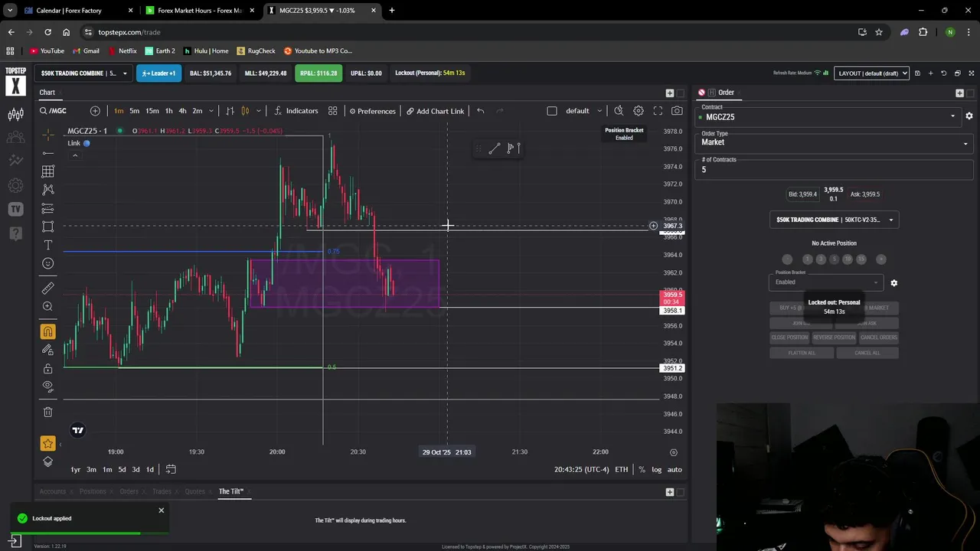The height and width of the screenshot is (551, 980).
Task: Switch to the Quotes tab
Action: 194,491
